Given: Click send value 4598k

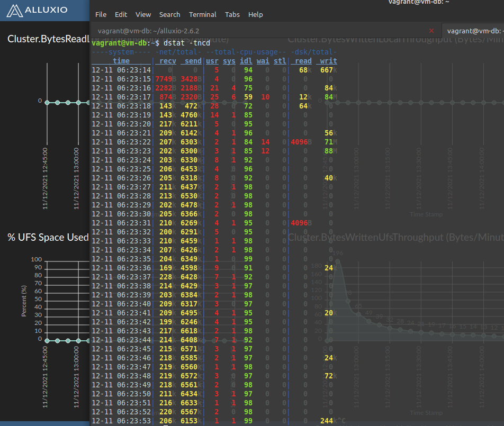Looking at the screenshot, I should point(191,268).
